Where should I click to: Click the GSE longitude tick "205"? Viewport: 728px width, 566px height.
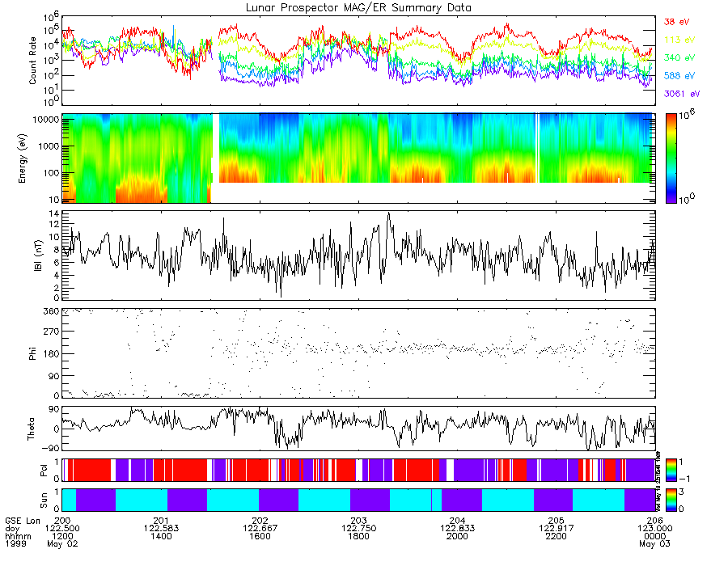[x=557, y=521]
